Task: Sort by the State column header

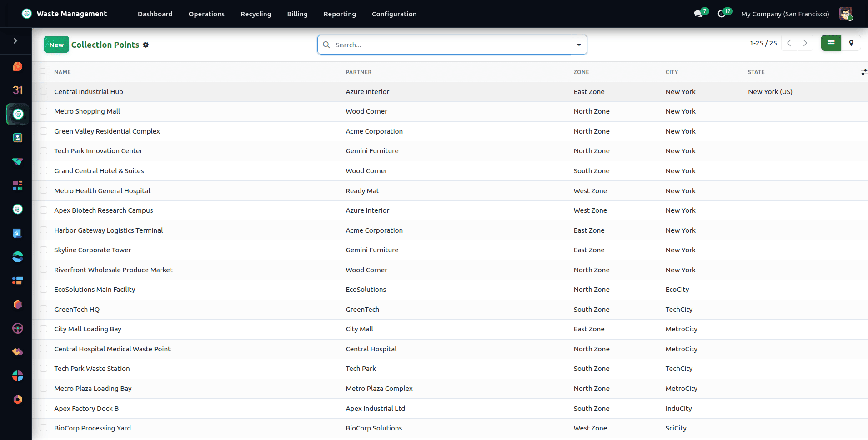Action: (756, 72)
